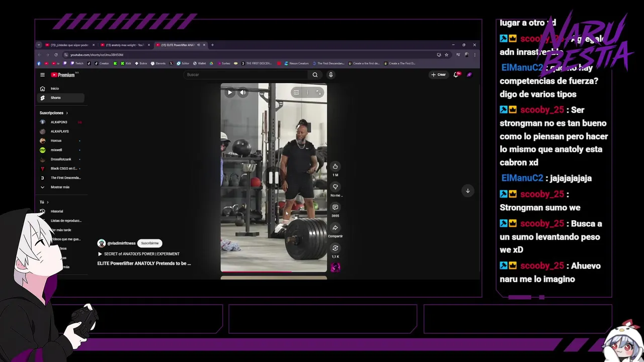Image resolution: width=644 pixels, height=362 pixels.
Task: Open the DrossRotzank channel
Action: tap(60, 159)
